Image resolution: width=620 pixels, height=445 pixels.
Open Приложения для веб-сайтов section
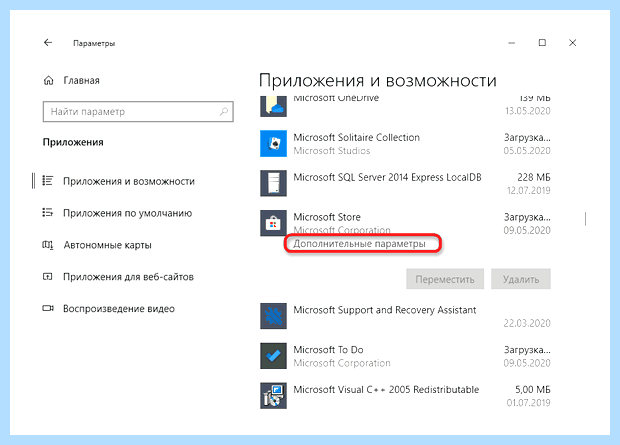(129, 277)
